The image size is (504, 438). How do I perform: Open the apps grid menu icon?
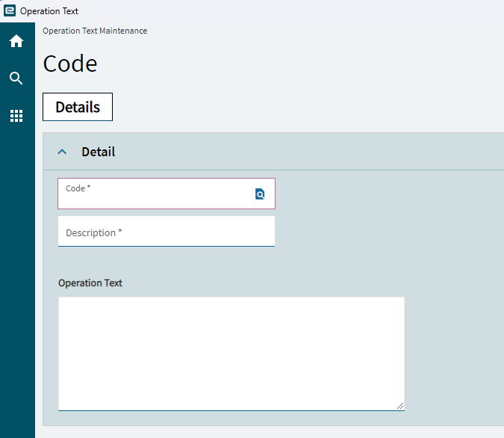tap(16, 116)
